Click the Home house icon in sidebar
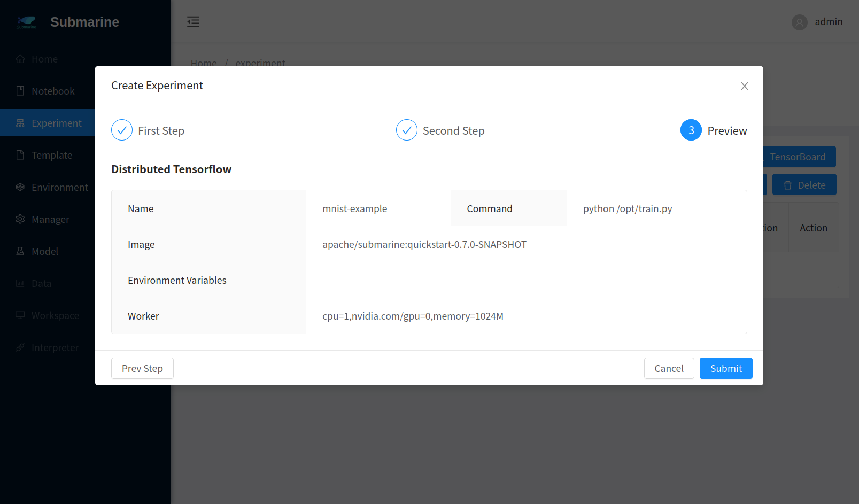The image size is (859, 504). [20, 59]
